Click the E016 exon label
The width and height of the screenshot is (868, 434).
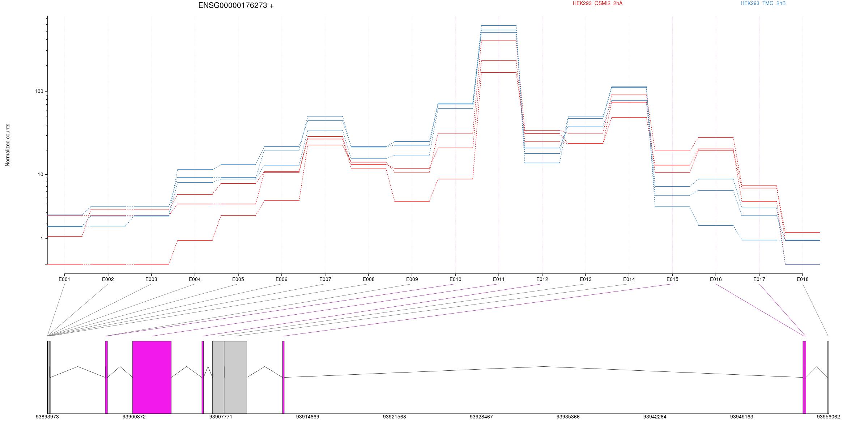pyautogui.click(x=716, y=279)
